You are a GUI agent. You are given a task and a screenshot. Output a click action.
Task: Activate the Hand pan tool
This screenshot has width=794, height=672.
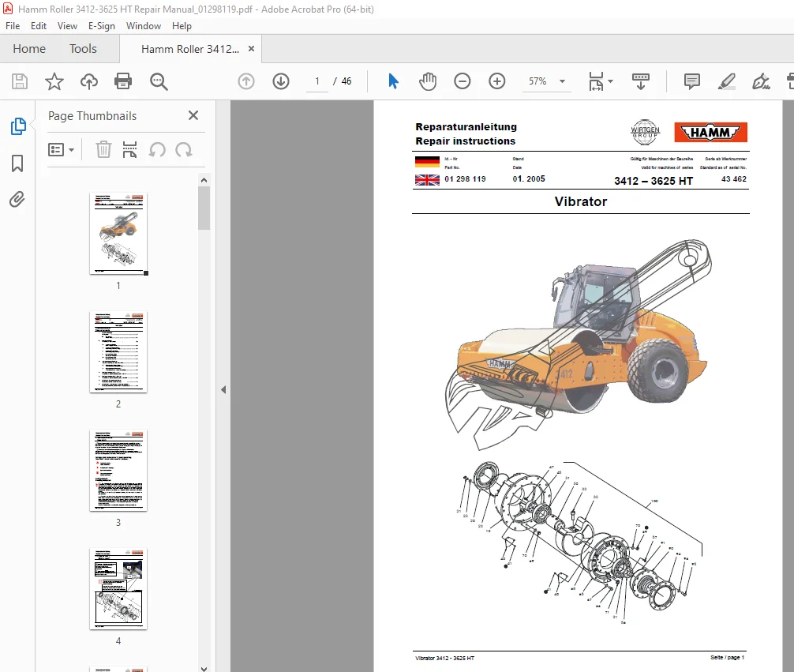427,81
